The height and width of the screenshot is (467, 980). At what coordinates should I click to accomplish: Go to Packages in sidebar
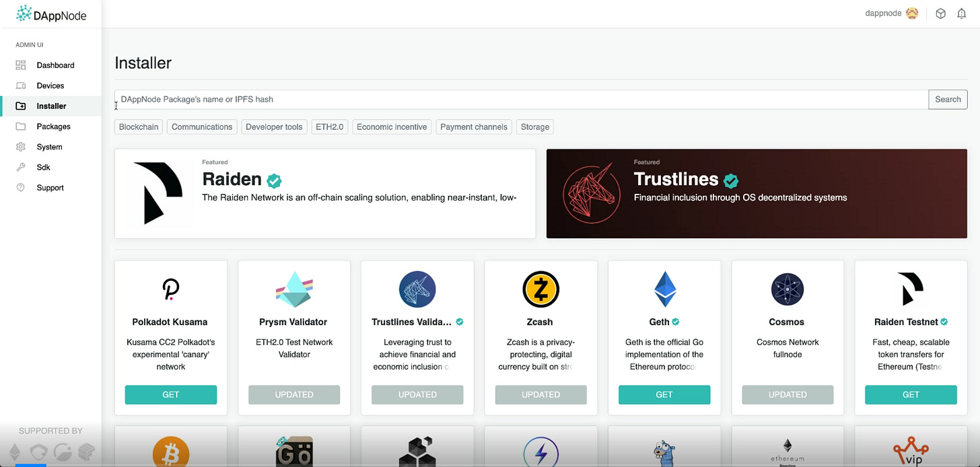coord(53,127)
